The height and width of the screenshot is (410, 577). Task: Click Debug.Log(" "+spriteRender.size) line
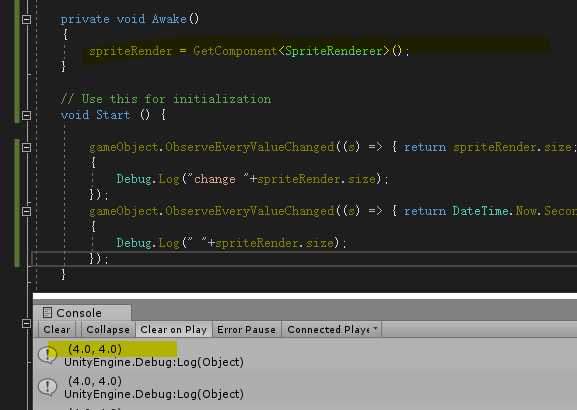pyautogui.click(x=231, y=243)
